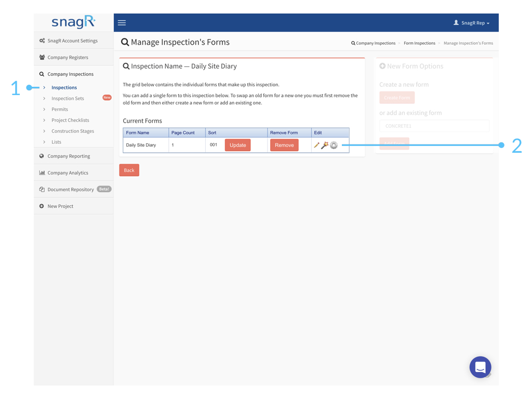532x399 pixels.
Task: Remove the Daily Site Diary form
Action: (284, 145)
